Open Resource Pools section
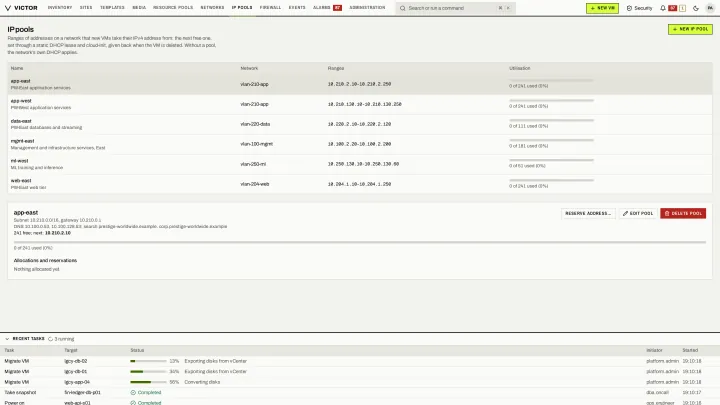Screen dimensions: 720x405 173,8
